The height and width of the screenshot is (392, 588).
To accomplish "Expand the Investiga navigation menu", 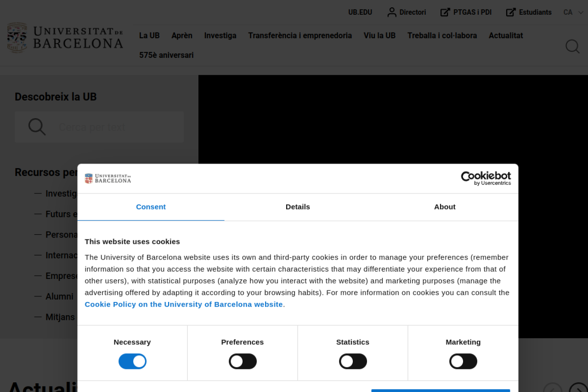I will (220, 35).
